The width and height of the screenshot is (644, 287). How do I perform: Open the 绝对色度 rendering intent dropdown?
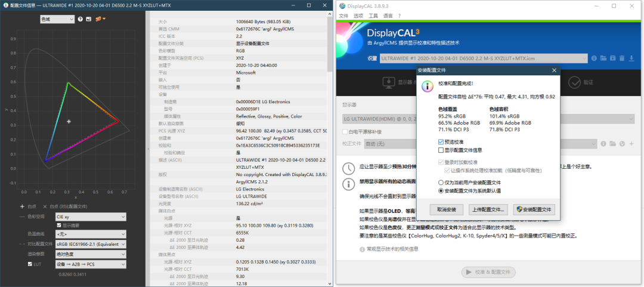(x=91, y=255)
